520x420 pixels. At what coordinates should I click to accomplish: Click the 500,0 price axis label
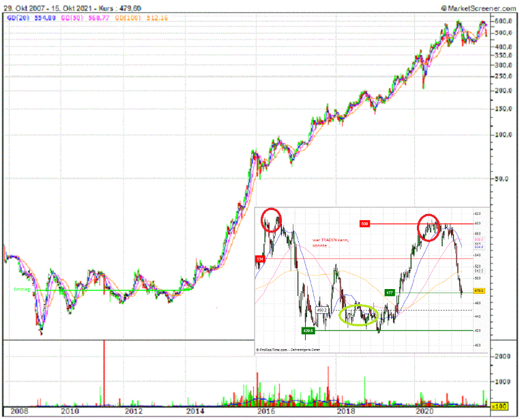(x=503, y=33)
